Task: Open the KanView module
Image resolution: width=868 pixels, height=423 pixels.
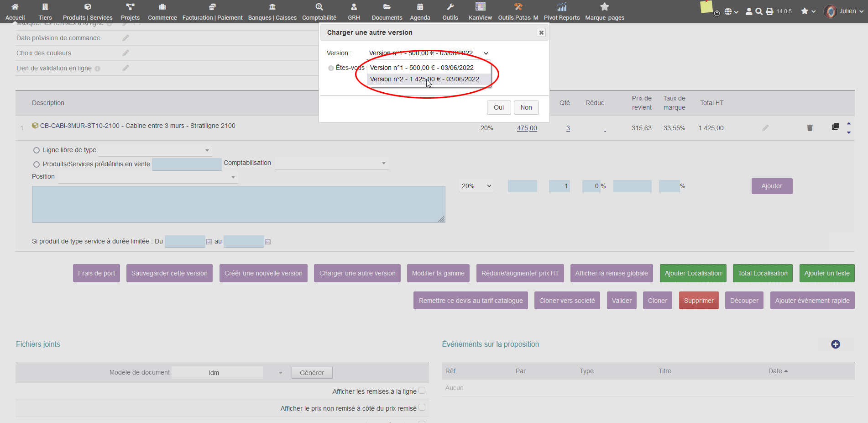Action: click(x=480, y=11)
